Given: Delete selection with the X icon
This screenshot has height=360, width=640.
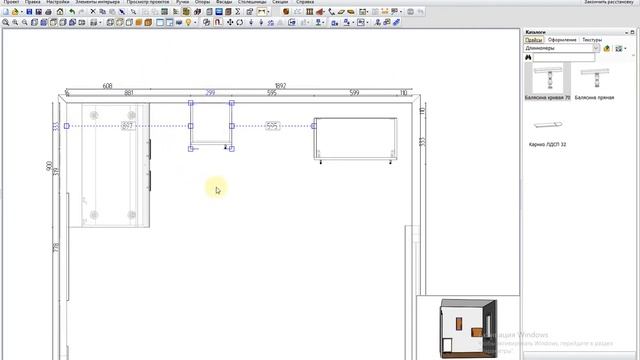Looking at the screenshot, I should click(x=93, y=12).
